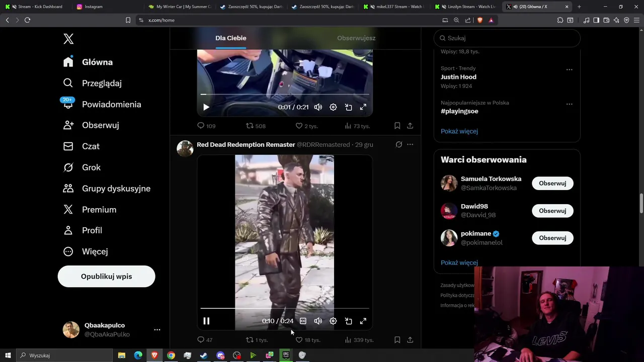Share the RDR Remaster post
Screen dimensions: 644x362
(410, 340)
